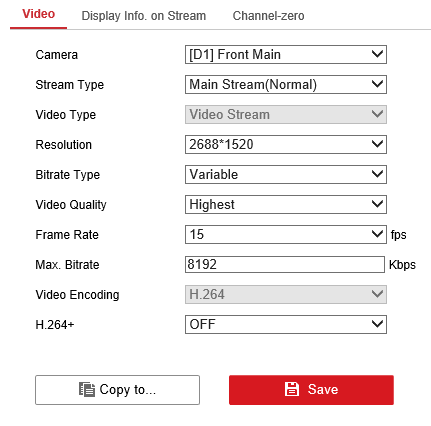431x426 pixels.
Task: Click the H.264+ dropdown chevron arrow
Action: (377, 324)
